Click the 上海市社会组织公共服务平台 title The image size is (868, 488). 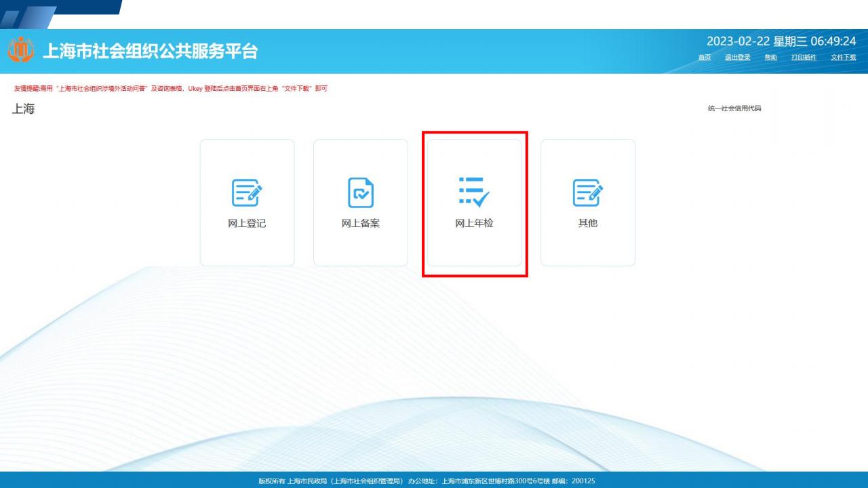pos(150,52)
